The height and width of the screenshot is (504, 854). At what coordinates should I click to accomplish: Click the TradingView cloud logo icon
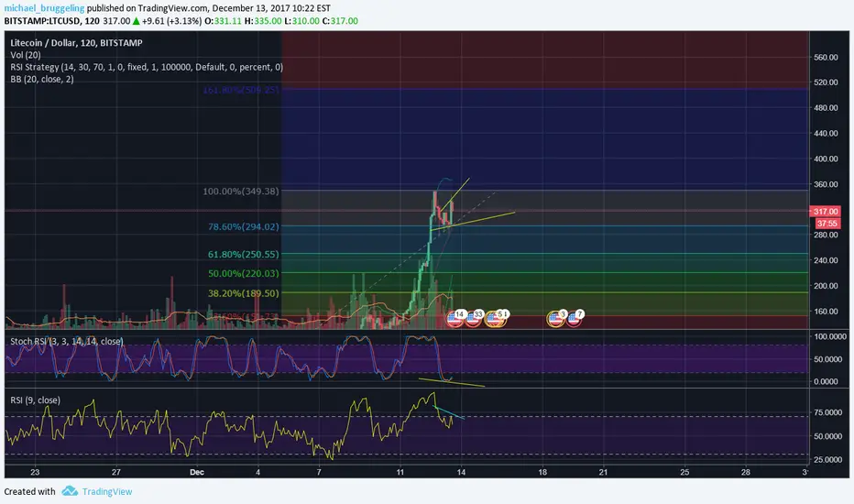click(69, 491)
